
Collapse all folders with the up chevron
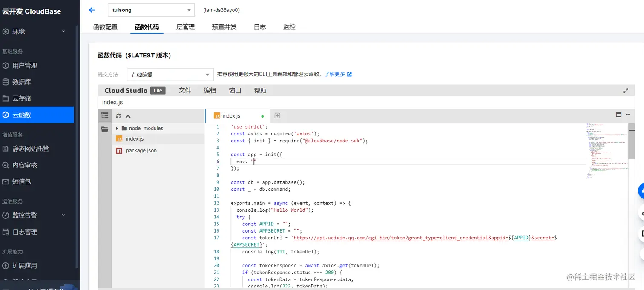click(128, 116)
